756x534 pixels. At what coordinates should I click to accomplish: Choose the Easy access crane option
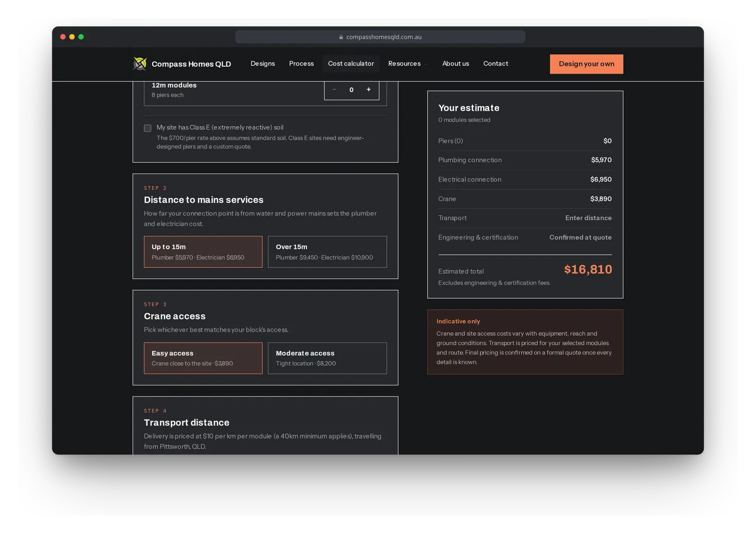[x=203, y=358]
